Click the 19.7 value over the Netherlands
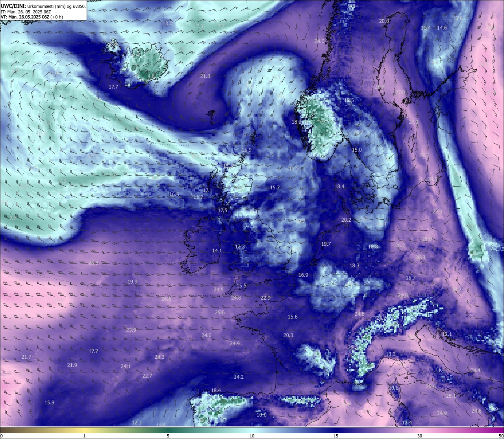This screenshot has width=504, height=439. coord(326,244)
